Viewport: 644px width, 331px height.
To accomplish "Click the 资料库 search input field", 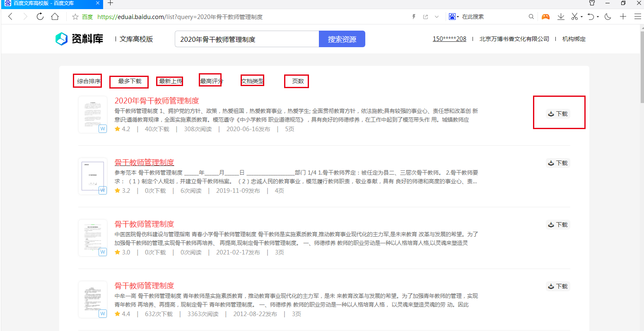I will (247, 39).
